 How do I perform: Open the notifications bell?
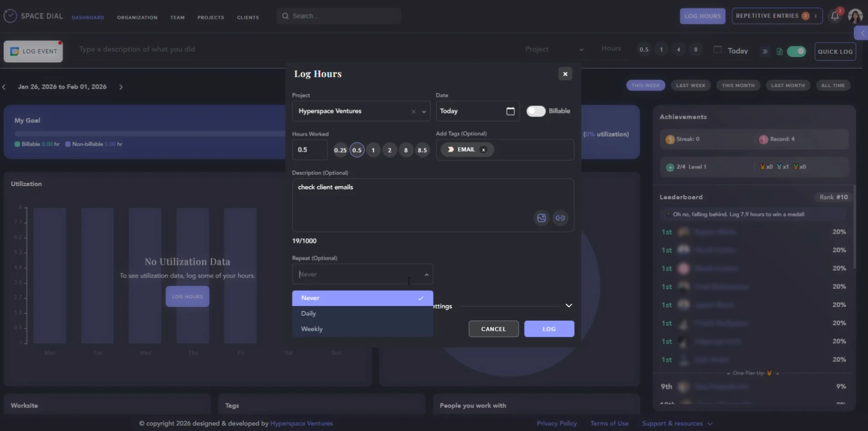835,16
